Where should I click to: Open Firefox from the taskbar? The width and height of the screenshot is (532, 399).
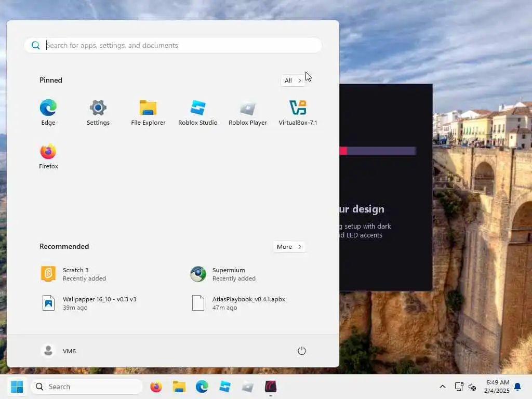pyautogui.click(x=156, y=387)
